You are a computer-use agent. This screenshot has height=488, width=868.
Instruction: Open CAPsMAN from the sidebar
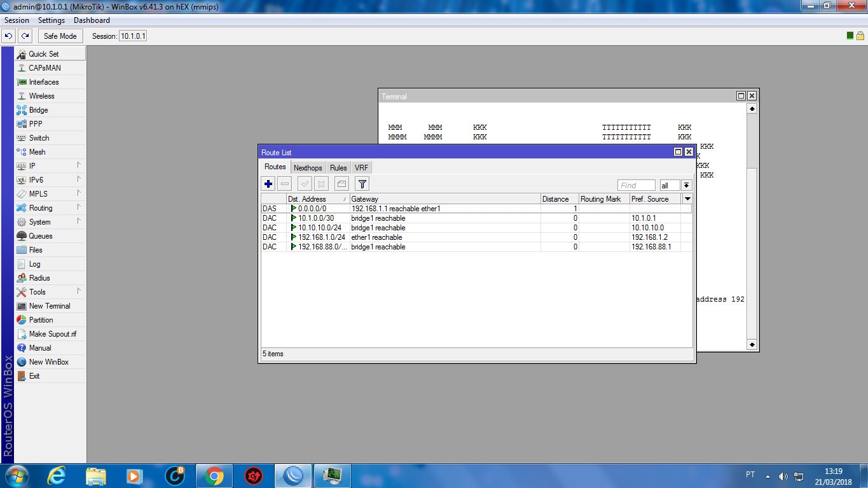tap(50, 68)
